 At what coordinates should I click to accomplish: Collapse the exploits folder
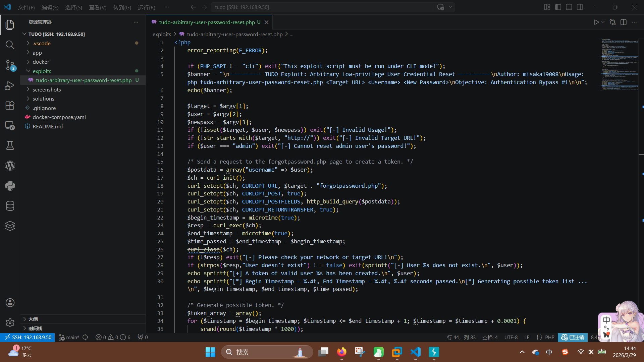42,71
